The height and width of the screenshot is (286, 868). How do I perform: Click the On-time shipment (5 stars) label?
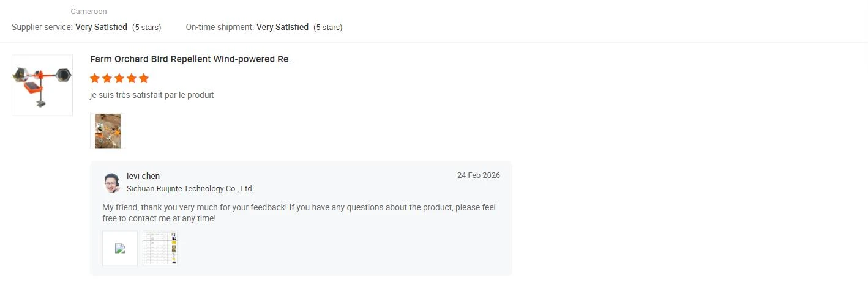[328, 27]
